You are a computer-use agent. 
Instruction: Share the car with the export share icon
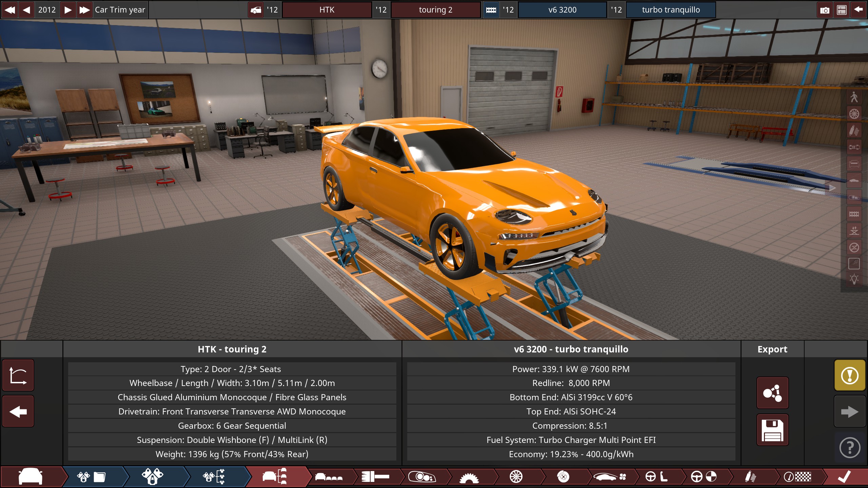772,393
